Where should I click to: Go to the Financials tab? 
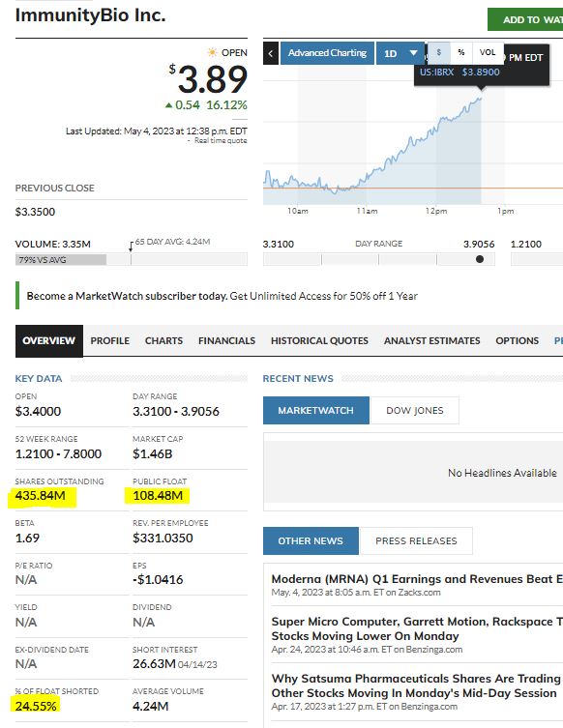pos(226,340)
